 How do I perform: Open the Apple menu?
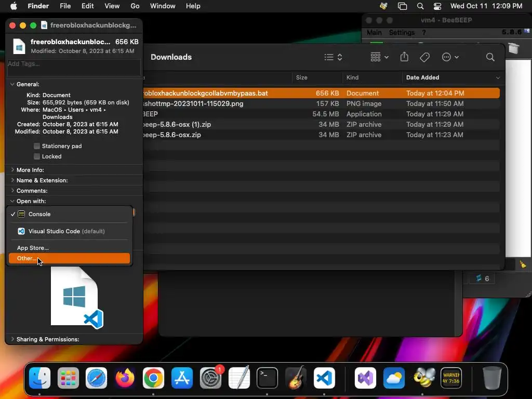coord(14,6)
